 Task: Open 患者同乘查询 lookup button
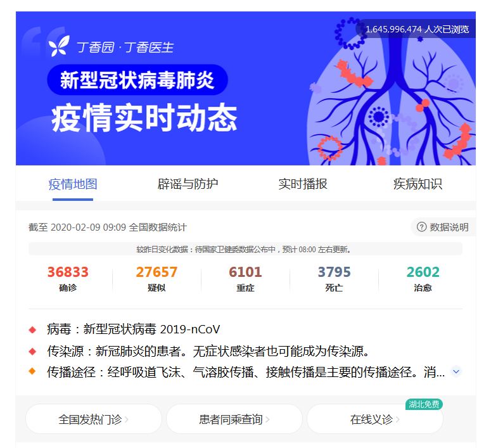[x=234, y=419]
